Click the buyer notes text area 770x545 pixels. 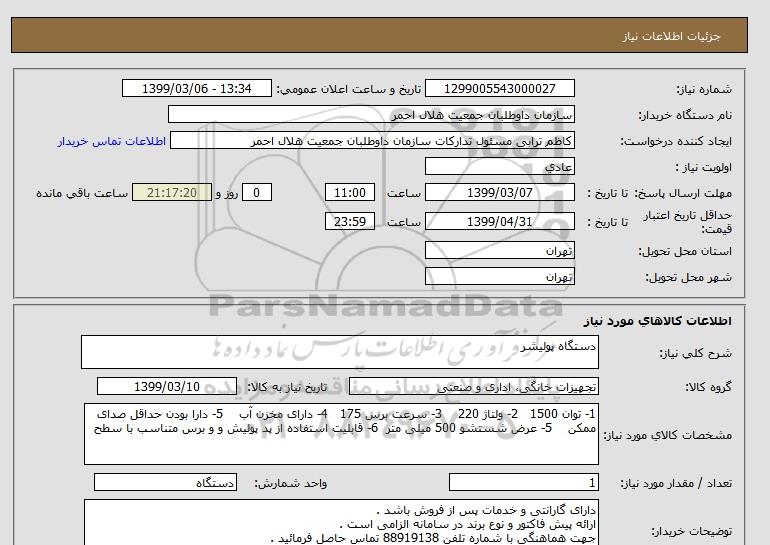pos(341,523)
